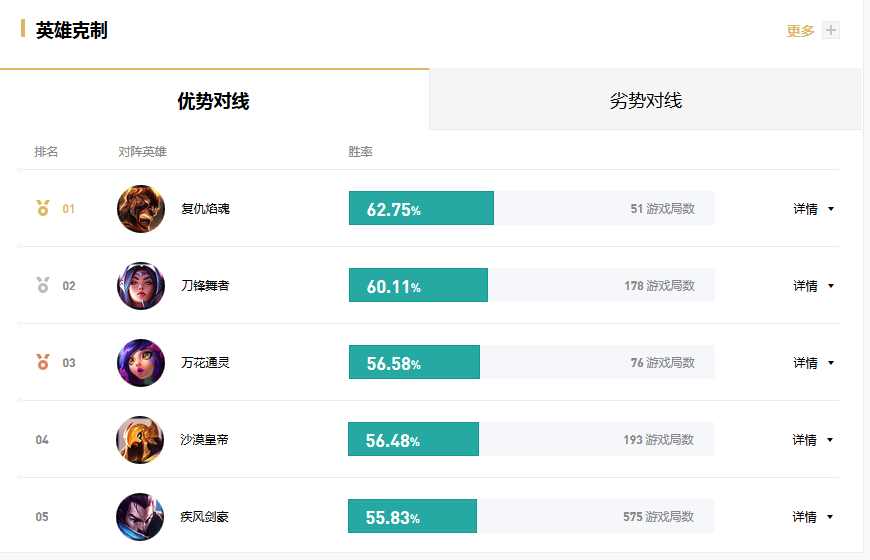Expand 详情 for 刀锋舞者 row
This screenshot has width=870, height=560.
(813, 286)
